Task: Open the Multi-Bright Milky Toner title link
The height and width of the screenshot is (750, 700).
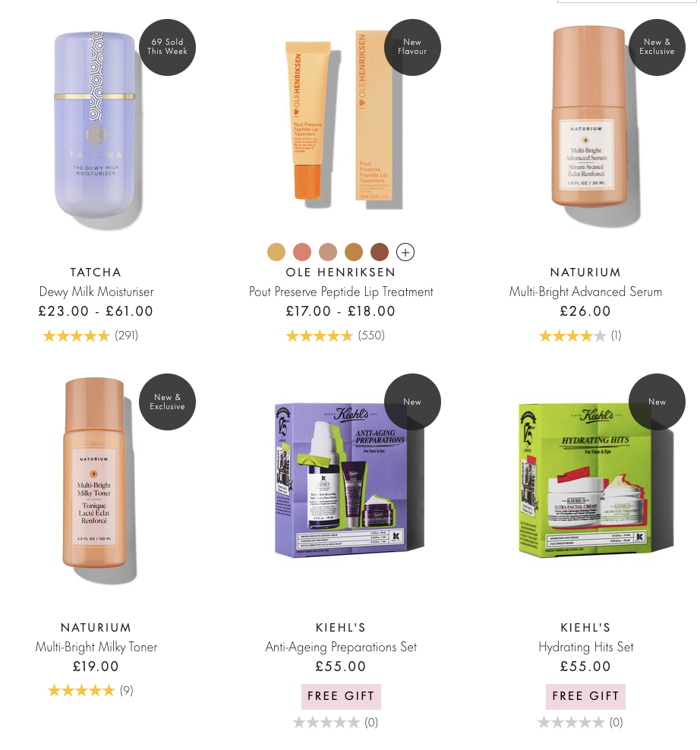Action: click(96, 647)
